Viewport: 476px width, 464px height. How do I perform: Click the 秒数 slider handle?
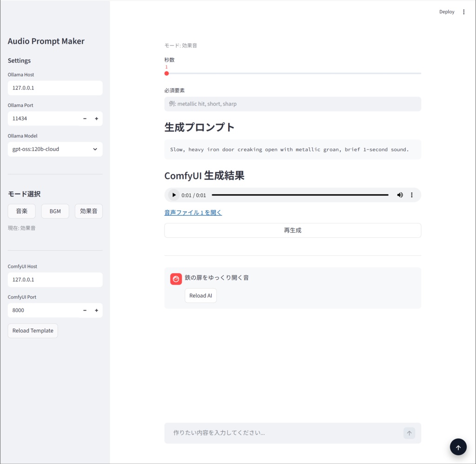pyautogui.click(x=166, y=73)
